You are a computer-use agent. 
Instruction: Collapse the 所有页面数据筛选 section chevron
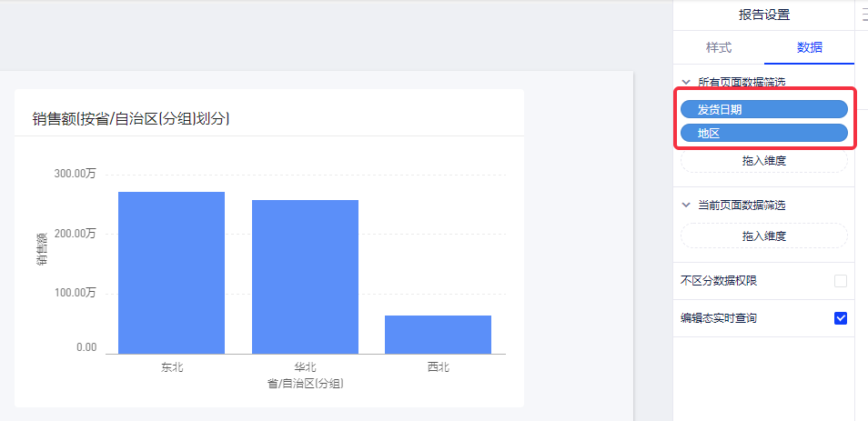tap(686, 82)
